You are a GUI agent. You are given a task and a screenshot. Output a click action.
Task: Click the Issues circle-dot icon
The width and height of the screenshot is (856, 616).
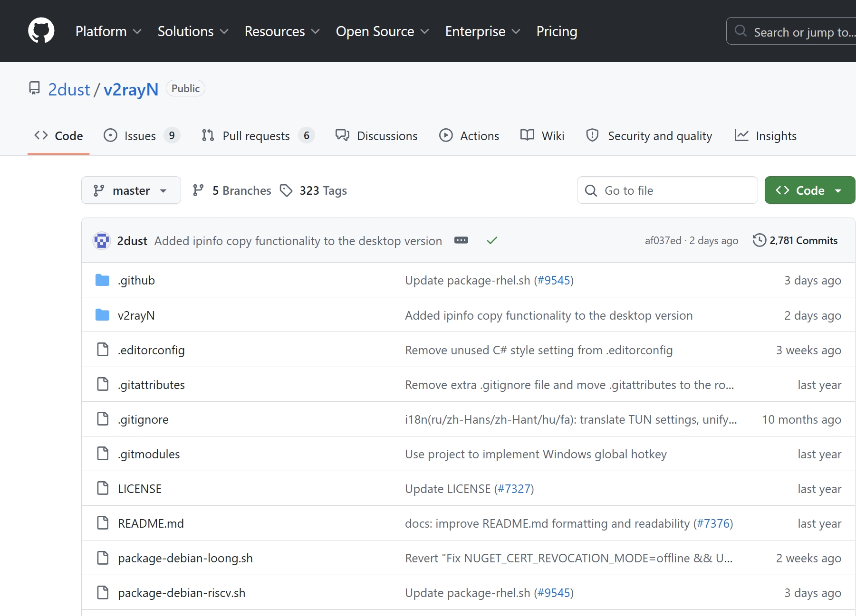click(x=110, y=135)
